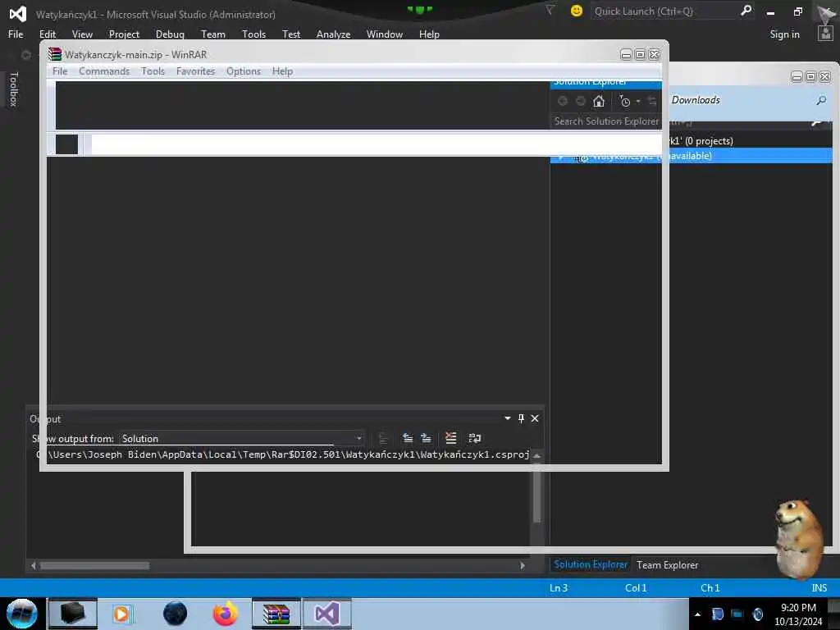Open the Show output from Solution dropdown
The height and width of the screenshot is (630, 840).
coord(241,439)
